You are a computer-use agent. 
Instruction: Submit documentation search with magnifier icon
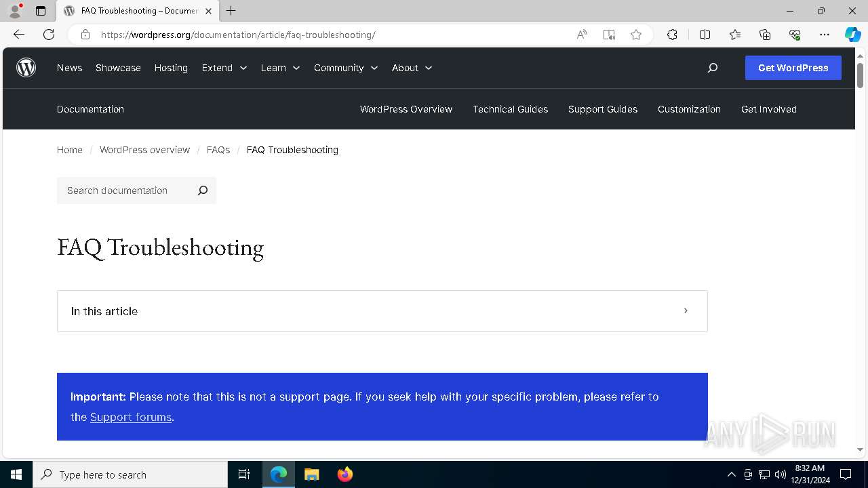pyautogui.click(x=202, y=190)
